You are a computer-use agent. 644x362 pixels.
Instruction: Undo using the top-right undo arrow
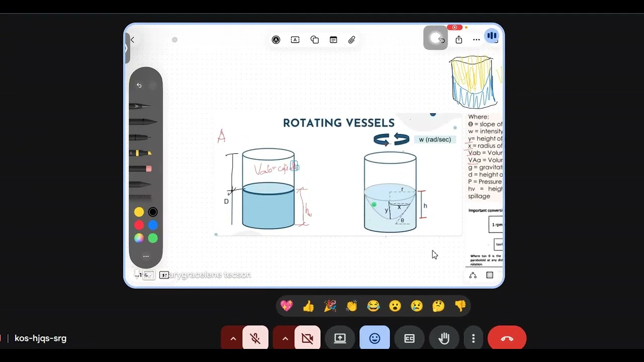coord(441,40)
